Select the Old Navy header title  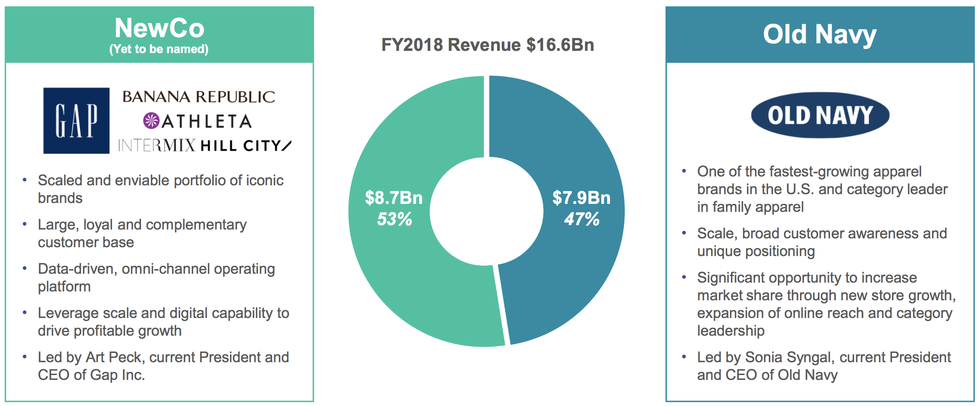pos(820,34)
